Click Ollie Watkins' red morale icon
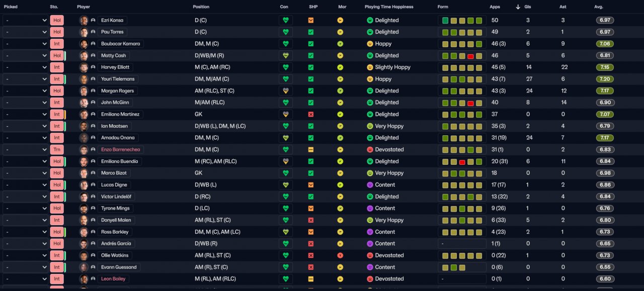Image resolution: width=644 pixels, height=291 pixels. point(340,255)
